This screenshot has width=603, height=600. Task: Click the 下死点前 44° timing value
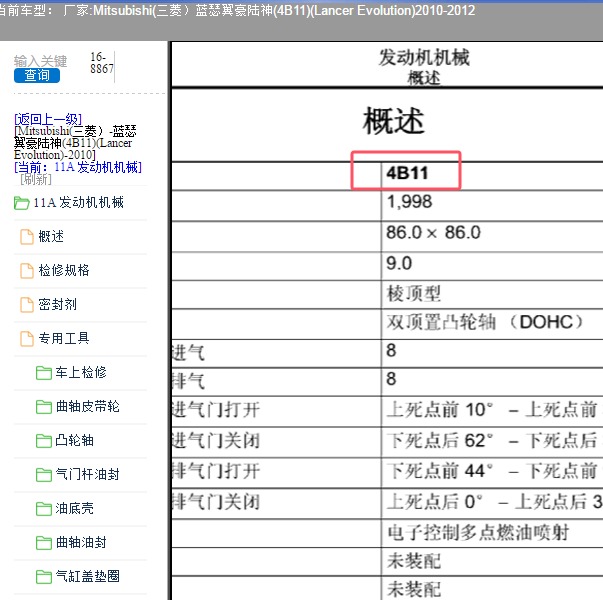point(440,472)
